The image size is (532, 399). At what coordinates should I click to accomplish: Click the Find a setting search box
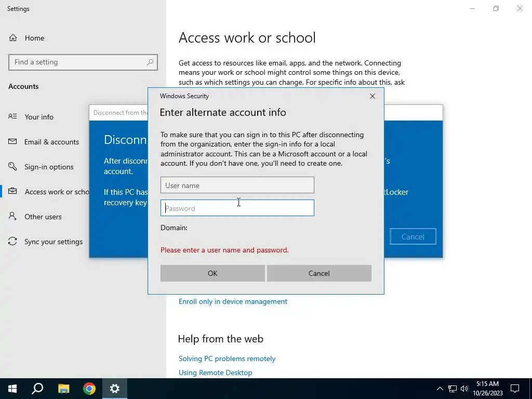coord(83,62)
